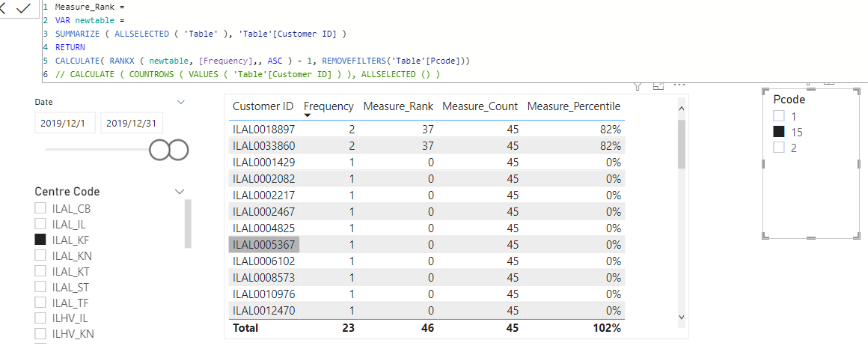
Task: Check the ILAL_TF centre code
Action: click(x=40, y=302)
